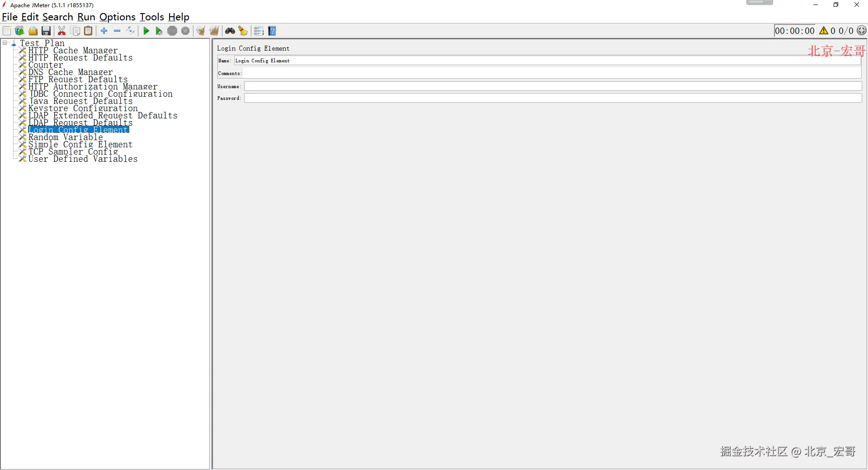The image size is (868, 470).
Task: Click the Cut scissors icon
Action: [62, 31]
